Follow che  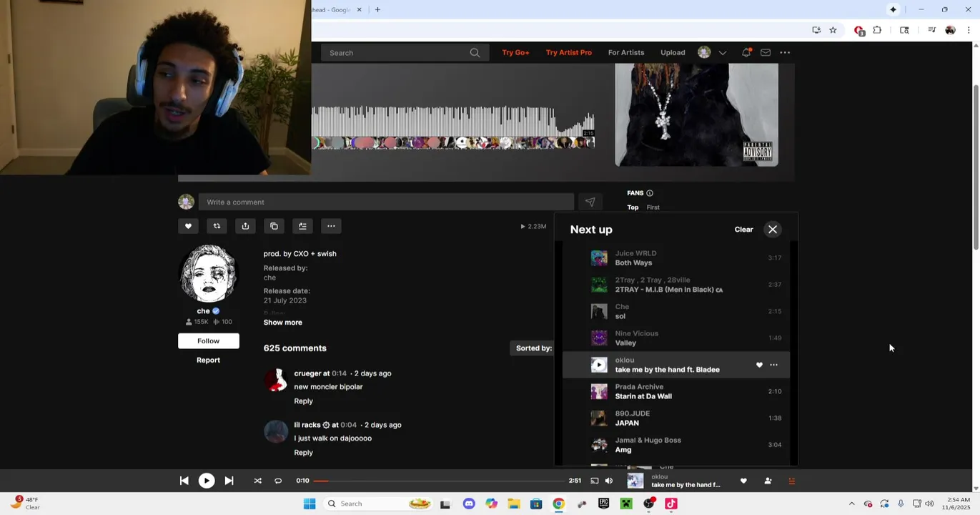coord(208,341)
